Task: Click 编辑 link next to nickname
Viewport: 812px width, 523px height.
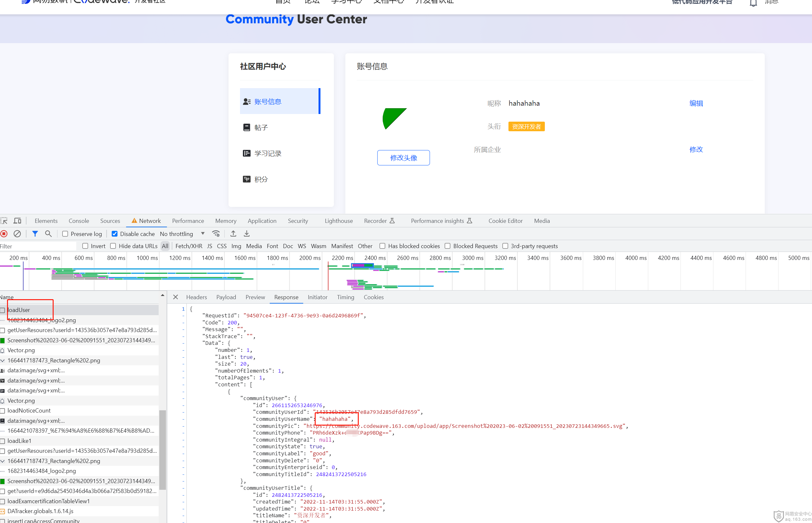Action: 696,103
